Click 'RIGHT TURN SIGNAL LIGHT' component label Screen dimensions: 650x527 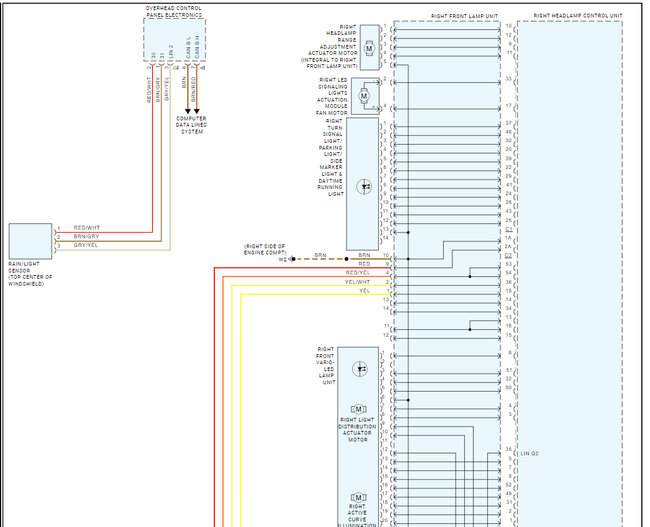[x=331, y=157]
